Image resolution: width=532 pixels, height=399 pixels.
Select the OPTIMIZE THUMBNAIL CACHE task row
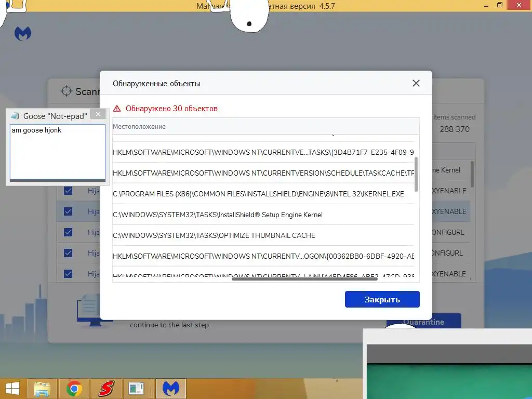tap(263, 235)
